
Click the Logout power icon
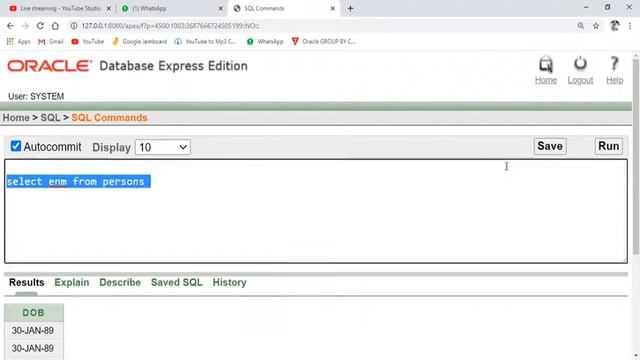[580, 64]
